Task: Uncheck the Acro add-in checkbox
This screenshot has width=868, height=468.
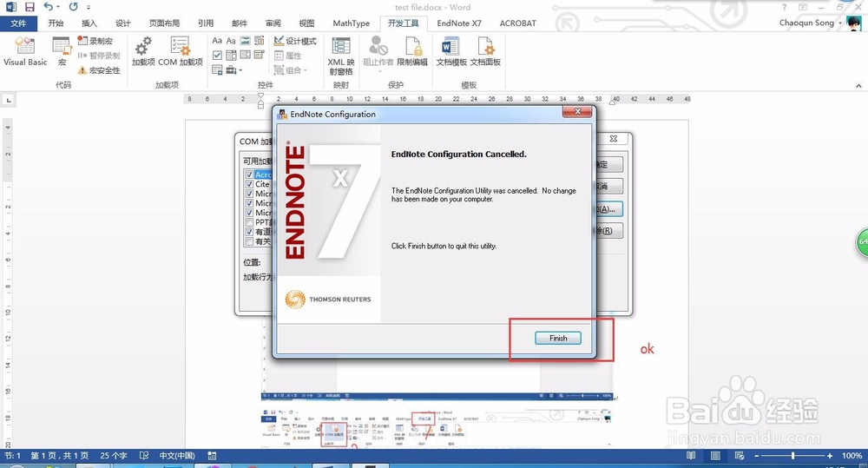Action: point(249,175)
